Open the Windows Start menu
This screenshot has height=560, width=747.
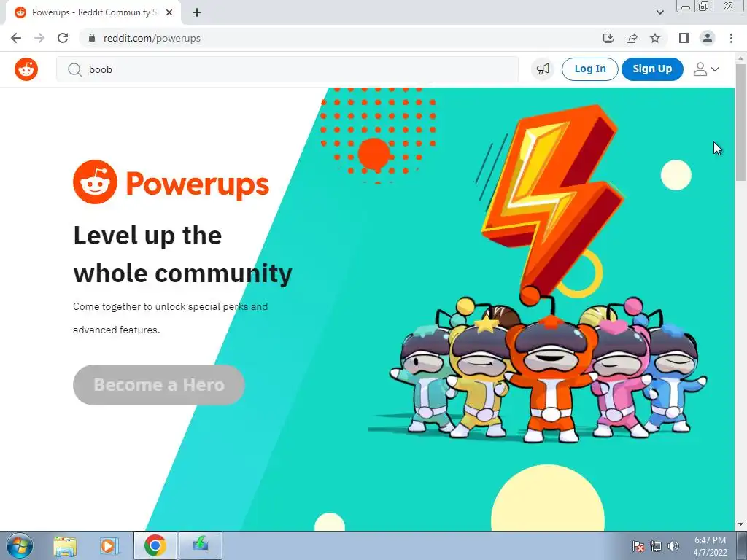(19, 545)
